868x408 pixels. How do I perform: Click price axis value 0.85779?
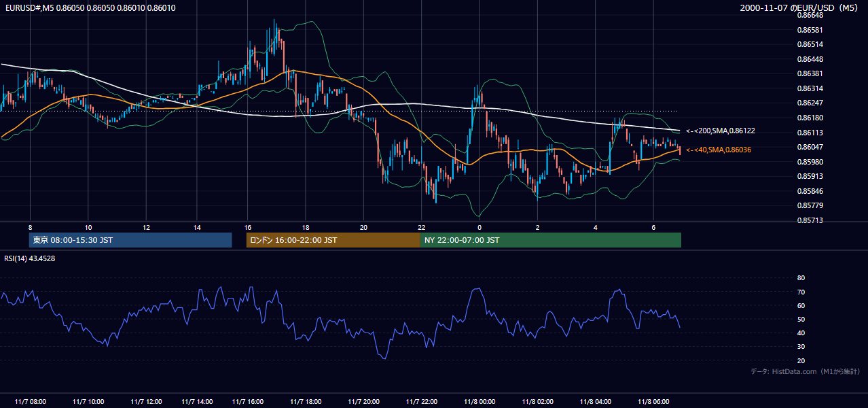click(x=810, y=205)
